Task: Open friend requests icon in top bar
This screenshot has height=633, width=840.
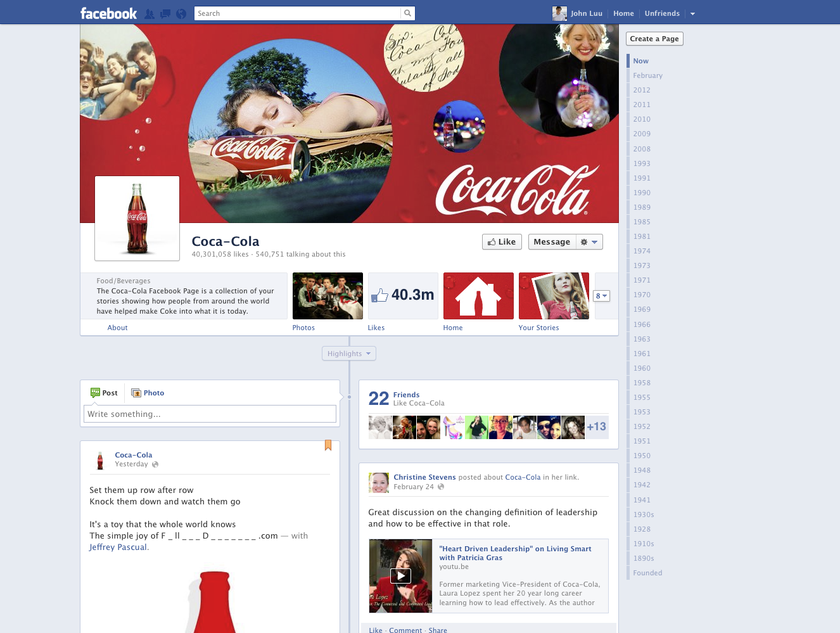Action: click(x=150, y=13)
